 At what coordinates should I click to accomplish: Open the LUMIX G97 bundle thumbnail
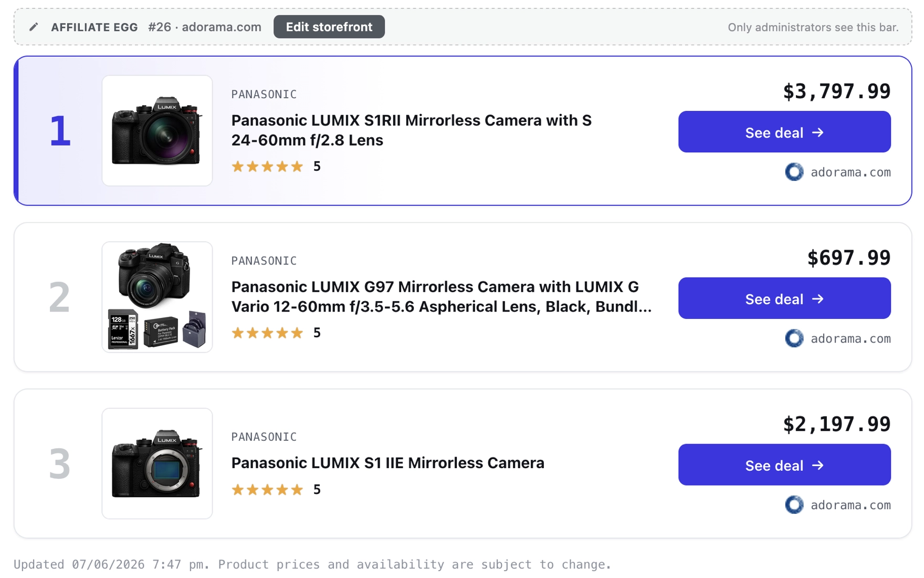157,297
